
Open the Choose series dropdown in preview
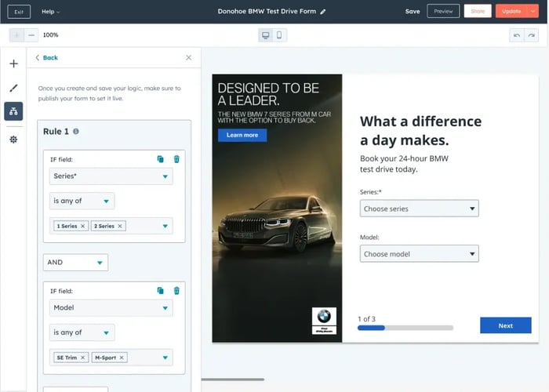pos(420,209)
